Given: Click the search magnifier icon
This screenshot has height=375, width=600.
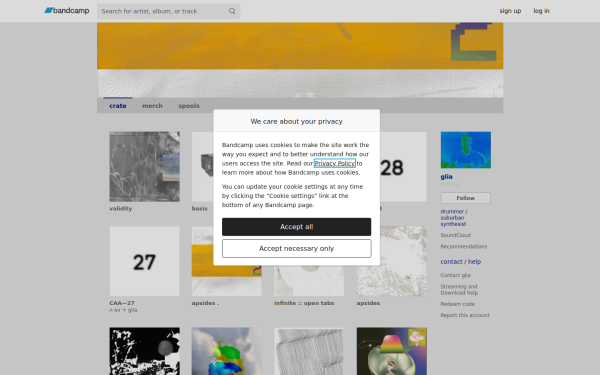Looking at the screenshot, I should point(232,11).
